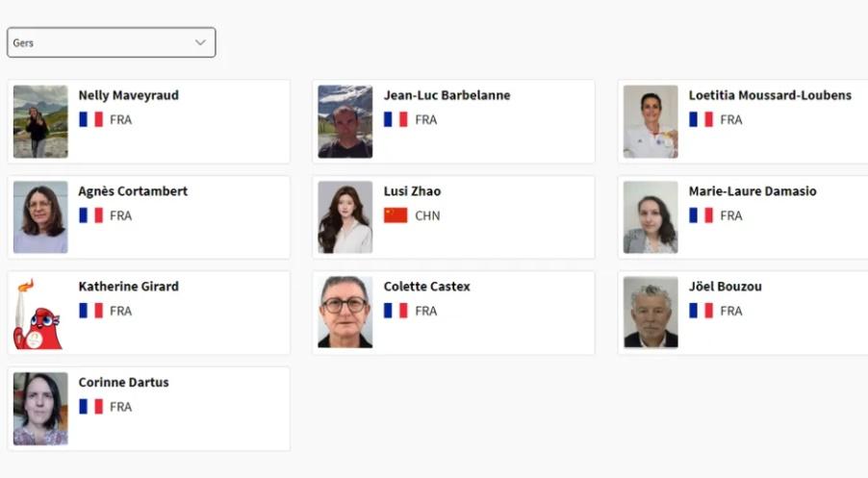The image size is (868, 478).
Task: Click the Chinese flag beside Lusi Zhao
Action: pos(396,215)
